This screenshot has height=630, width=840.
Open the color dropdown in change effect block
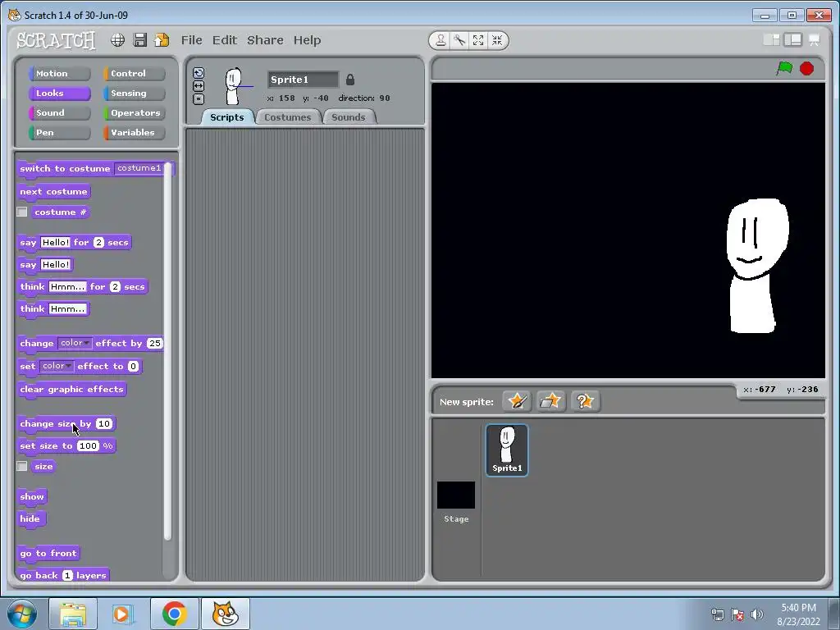75,343
